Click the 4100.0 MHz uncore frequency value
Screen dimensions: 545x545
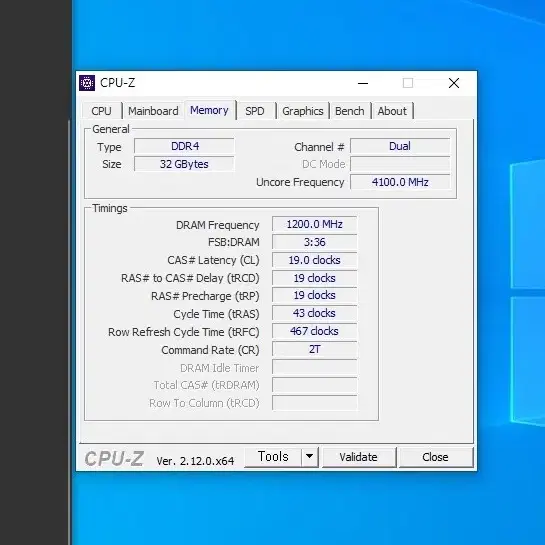click(400, 182)
